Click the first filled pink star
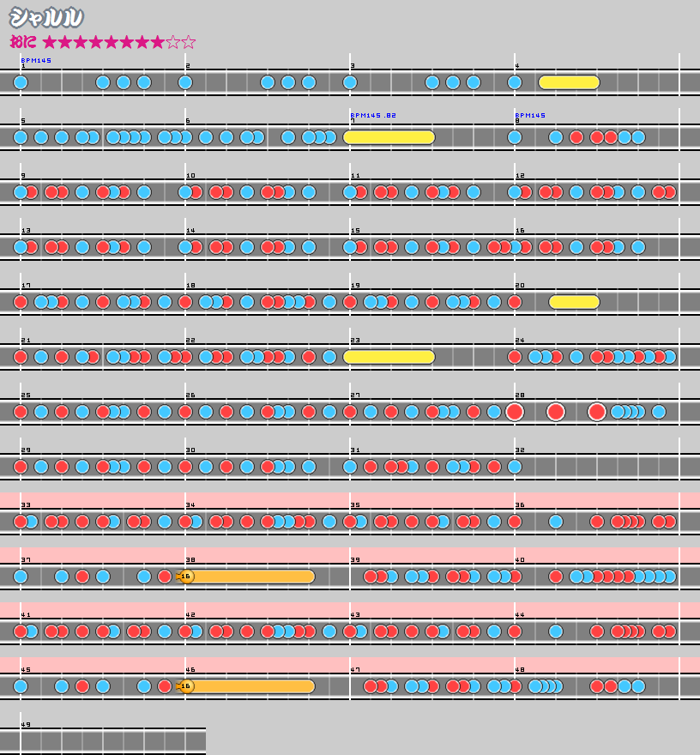Viewport: 700px width, 755px height. click(50, 42)
